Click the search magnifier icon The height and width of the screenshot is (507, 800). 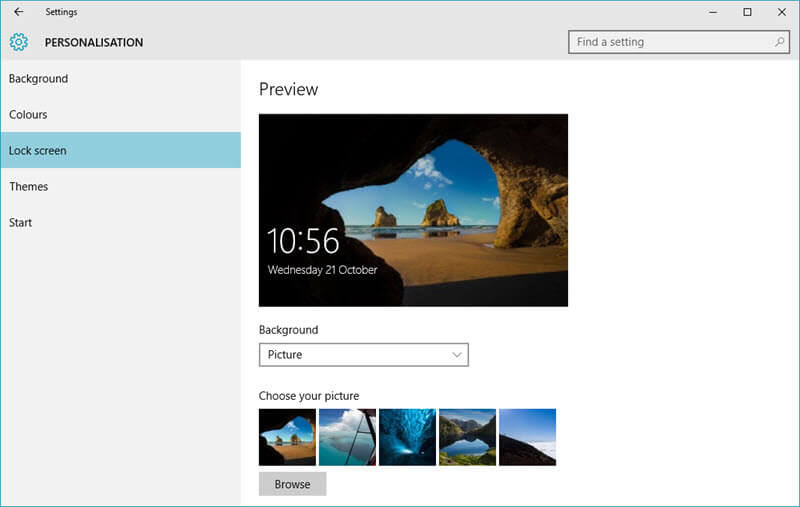point(780,42)
